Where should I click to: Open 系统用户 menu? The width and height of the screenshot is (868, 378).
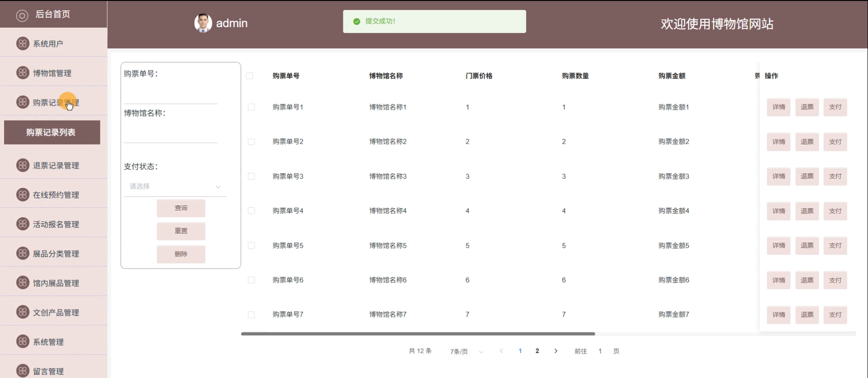(53, 43)
